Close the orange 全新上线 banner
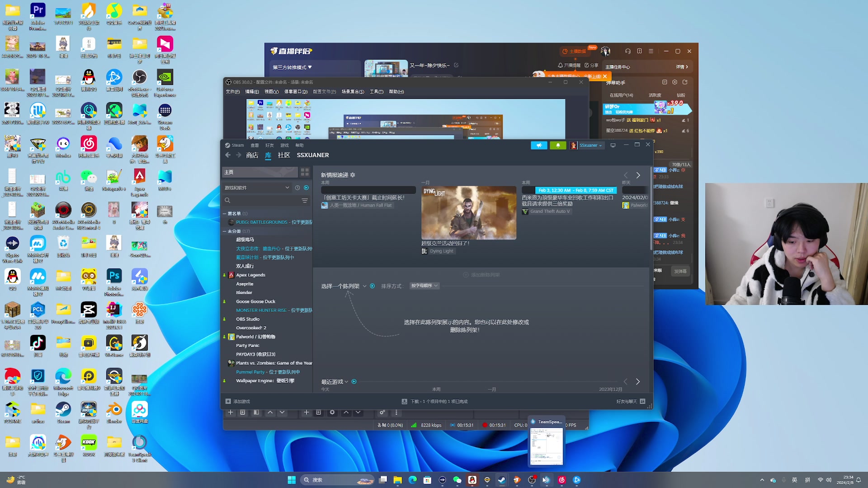 (x=605, y=76)
